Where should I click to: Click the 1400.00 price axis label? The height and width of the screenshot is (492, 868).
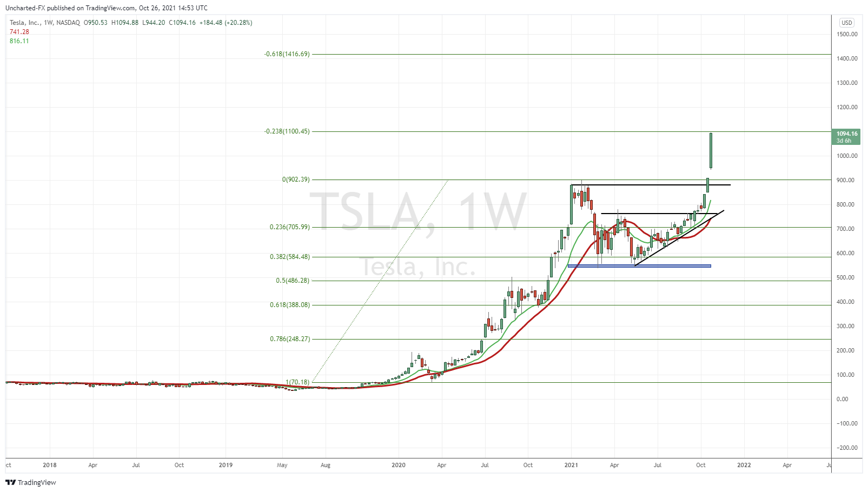(x=847, y=58)
